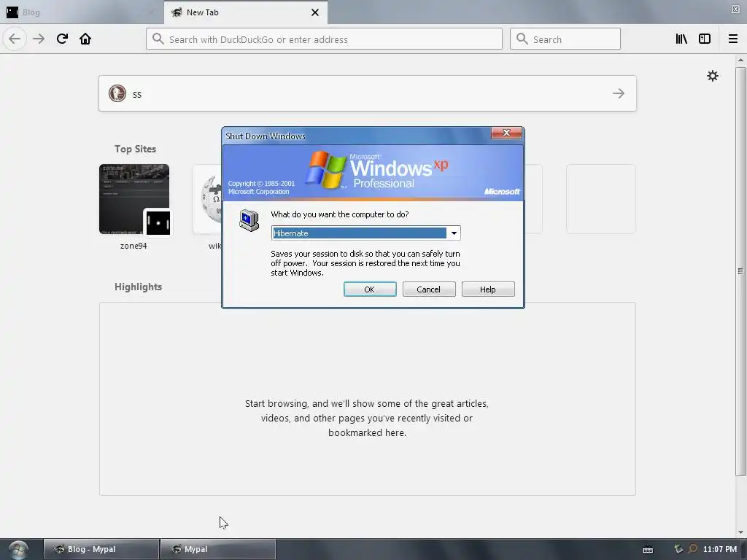This screenshot has height=560, width=747.
Task: Open the Library bookmarks icon
Action: pyautogui.click(x=681, y=39)
